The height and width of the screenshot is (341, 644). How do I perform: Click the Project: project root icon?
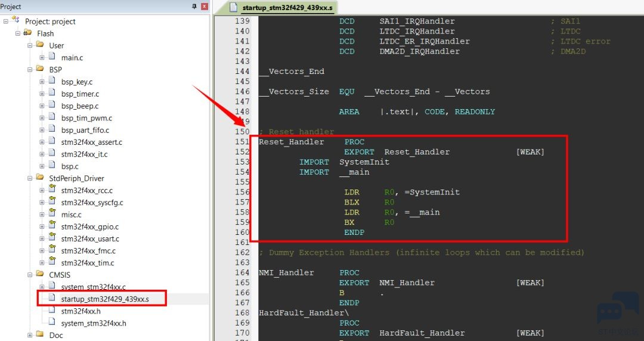[x=16, y=20]
